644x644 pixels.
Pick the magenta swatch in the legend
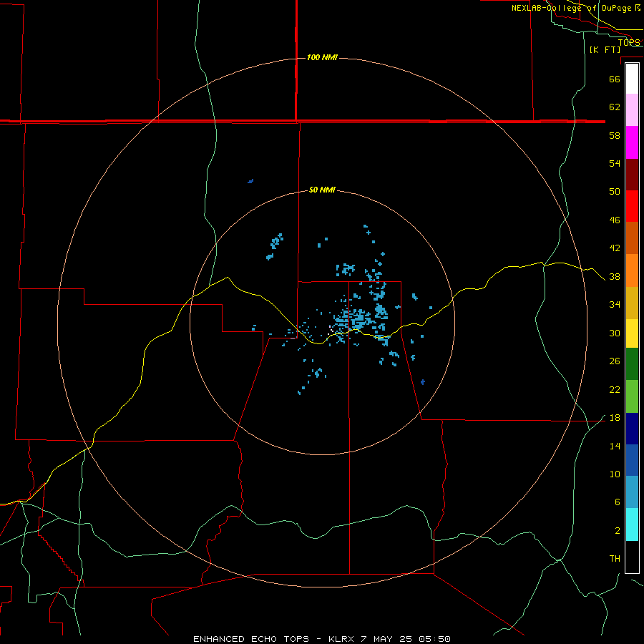[x=632, y=142]
